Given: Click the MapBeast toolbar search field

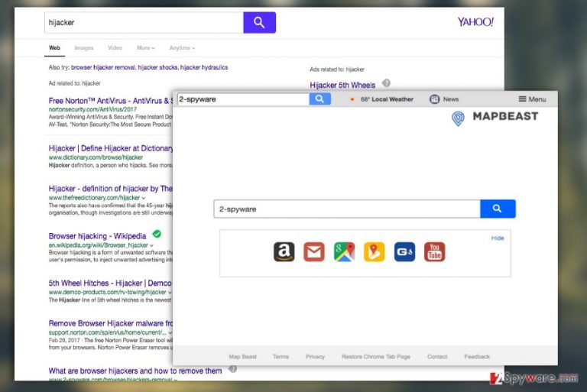Looking at the screenshot, I should click(243, 99).
